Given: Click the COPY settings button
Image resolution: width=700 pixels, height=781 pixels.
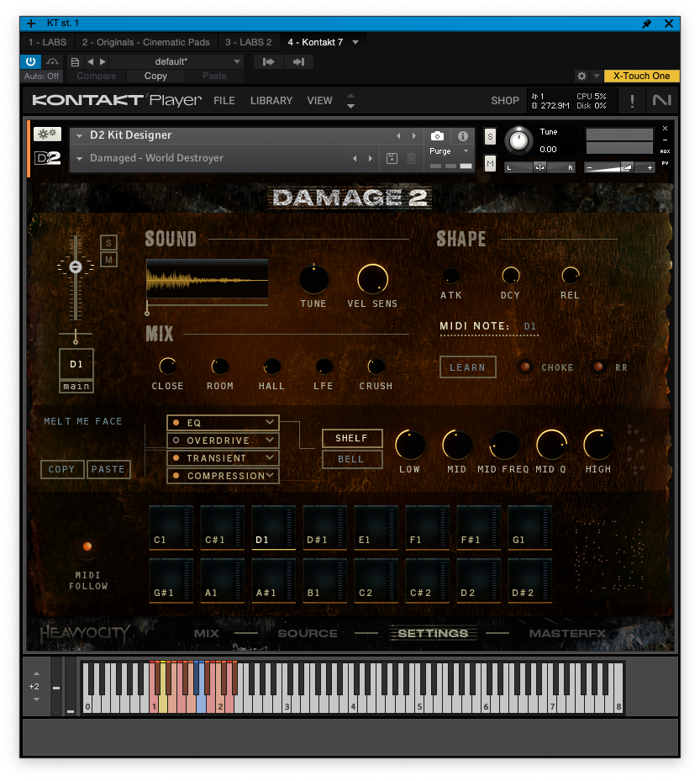Looking at the screenshot, I should pyautogui.click(x=61, y=469).
